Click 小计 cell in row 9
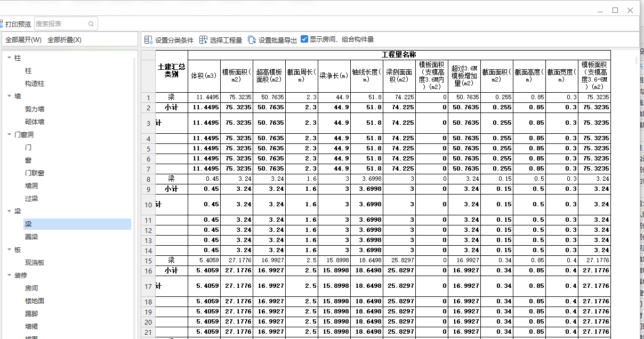The height and width of the screenshot is (339, 644). [171, 189]
